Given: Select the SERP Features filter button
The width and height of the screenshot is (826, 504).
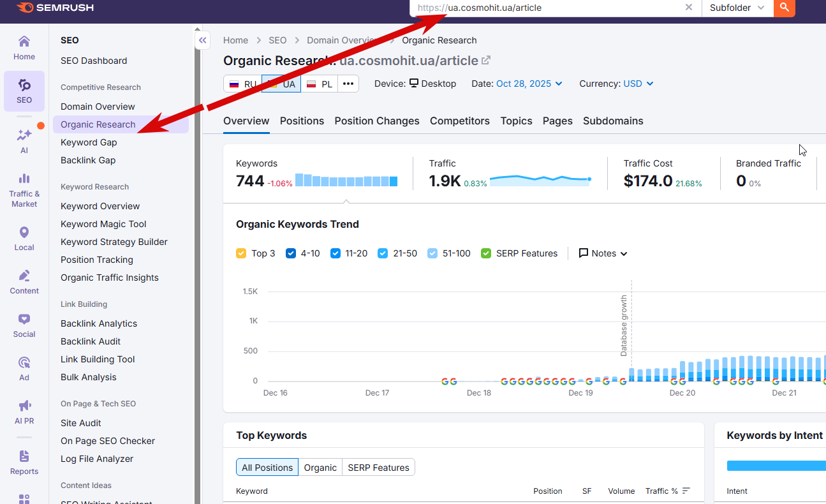Looking at the screenshot, I should [379, 468].
